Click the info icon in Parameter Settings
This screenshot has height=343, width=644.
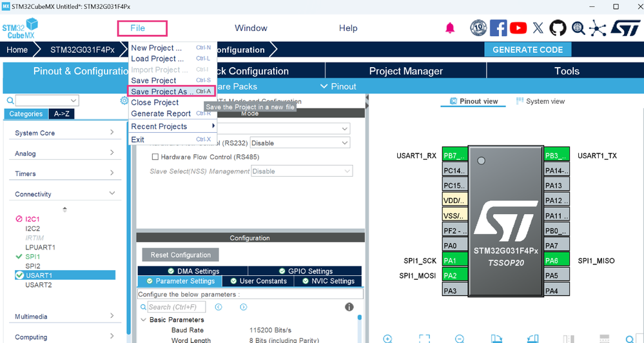click(349, 307)
